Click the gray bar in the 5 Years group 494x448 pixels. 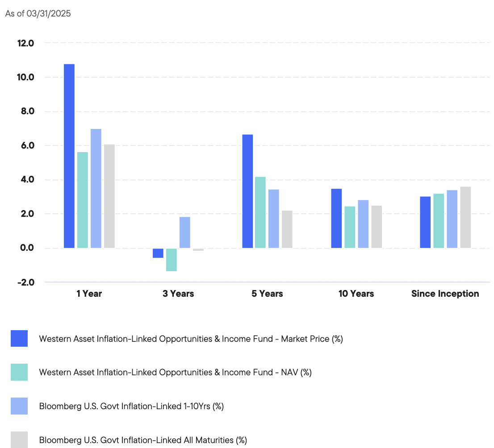[286, 228]
